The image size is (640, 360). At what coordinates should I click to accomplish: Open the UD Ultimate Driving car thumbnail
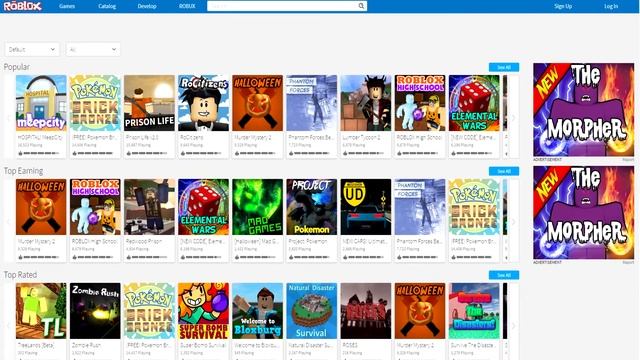(x=366, y=207)
